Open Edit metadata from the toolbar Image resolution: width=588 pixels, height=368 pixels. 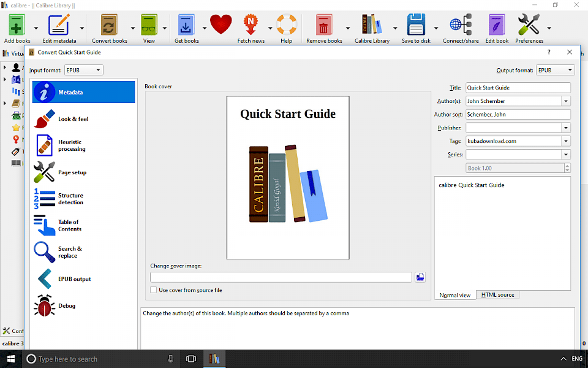(x=59, y=25)
